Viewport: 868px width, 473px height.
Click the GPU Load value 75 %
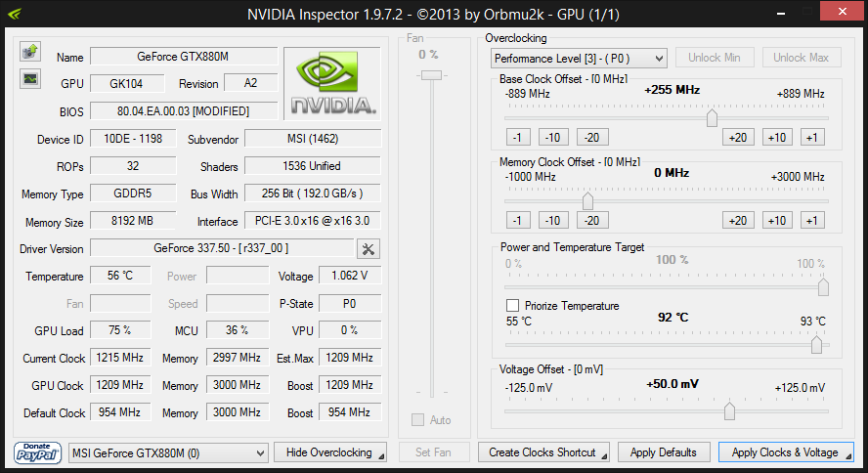coord(120,330)
